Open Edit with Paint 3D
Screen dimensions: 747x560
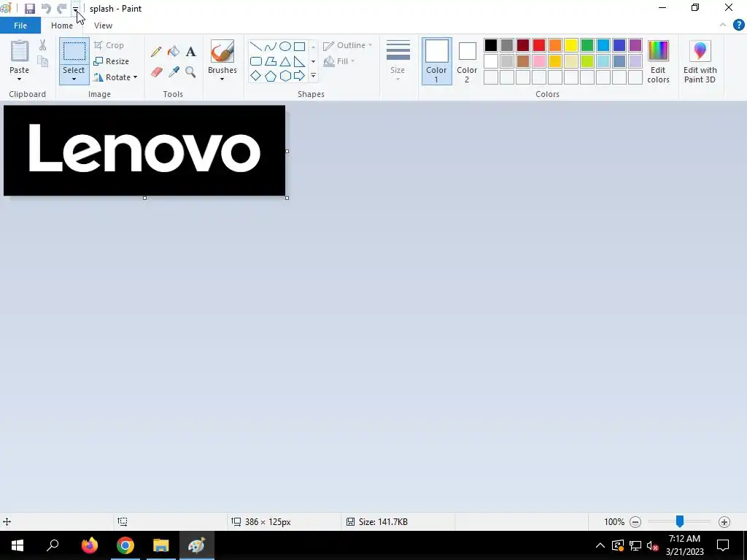700,62
